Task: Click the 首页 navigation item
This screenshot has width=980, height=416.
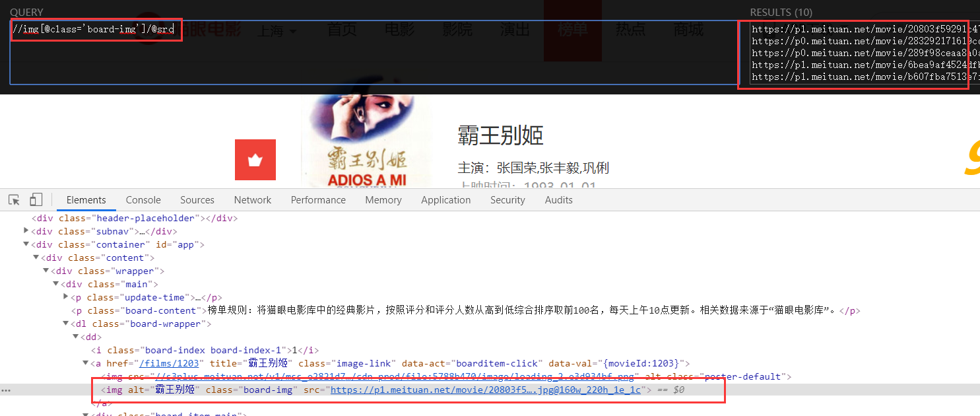Action: (x=341, y=30)
